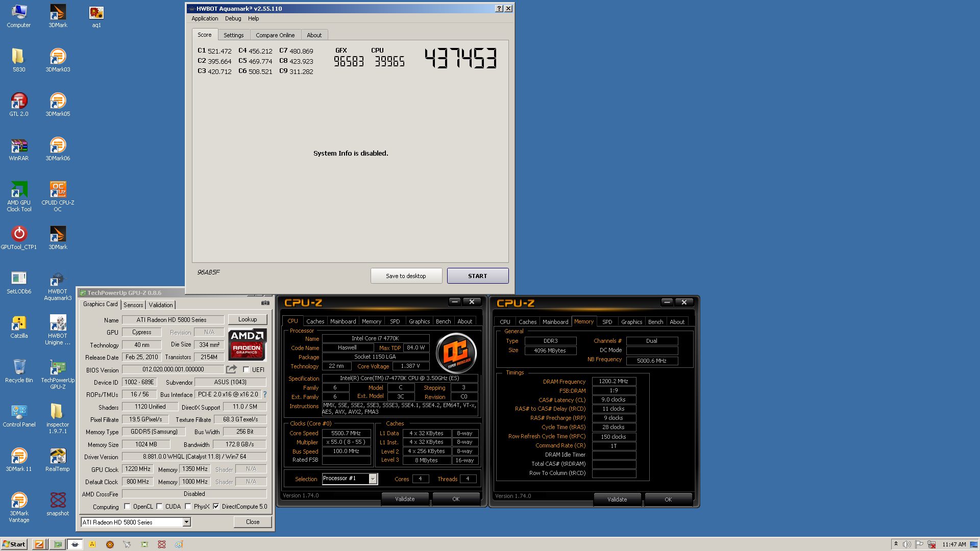Click GPU-Z screenshot camera icon
Screen dimensions: 980x551
(265, 303)
